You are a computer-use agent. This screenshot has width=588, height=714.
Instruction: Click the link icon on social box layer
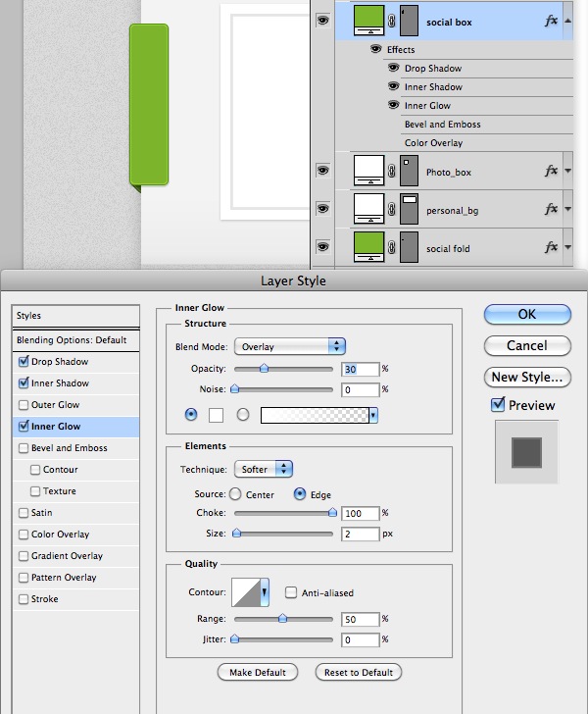tap(391, 21)
